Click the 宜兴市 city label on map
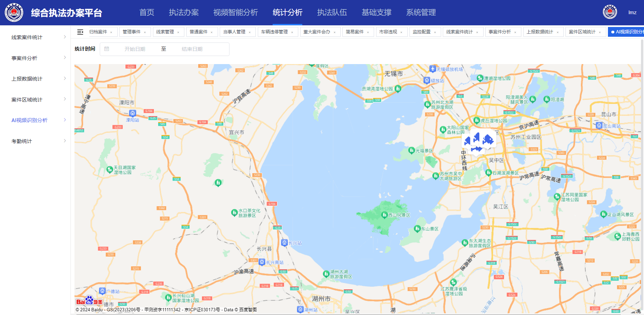The height and width of the screenshot is (315, 644). pyautogui.click(x=237, y=132)
